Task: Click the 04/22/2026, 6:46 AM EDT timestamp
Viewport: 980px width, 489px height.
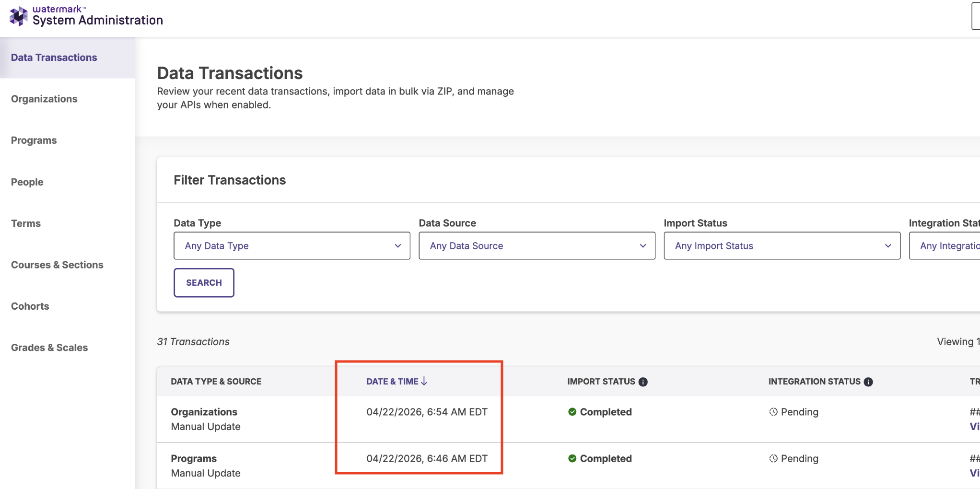Action: 427,459
